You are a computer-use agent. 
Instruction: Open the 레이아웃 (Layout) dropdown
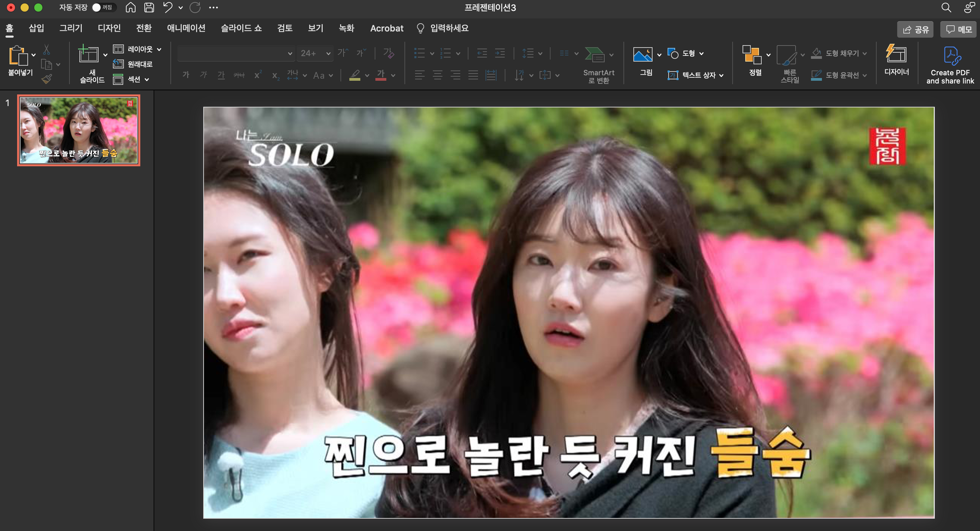coord(137,49)
